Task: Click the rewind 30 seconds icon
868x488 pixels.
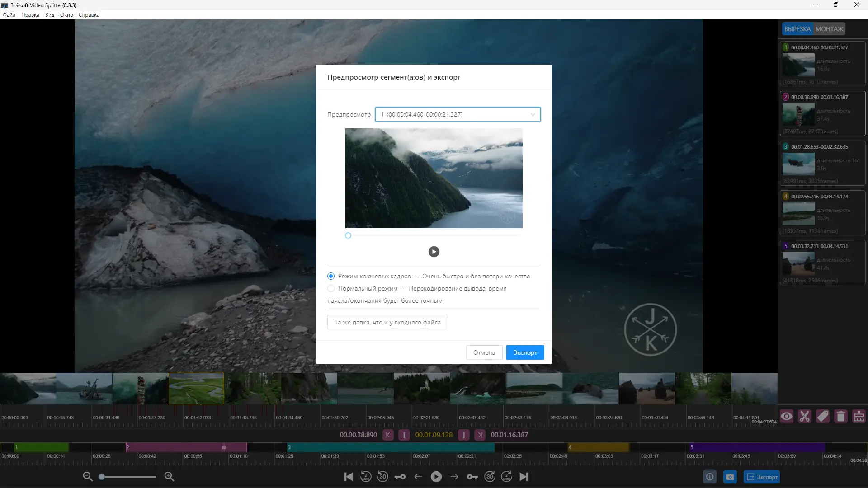Action: (x=382, y=477)
